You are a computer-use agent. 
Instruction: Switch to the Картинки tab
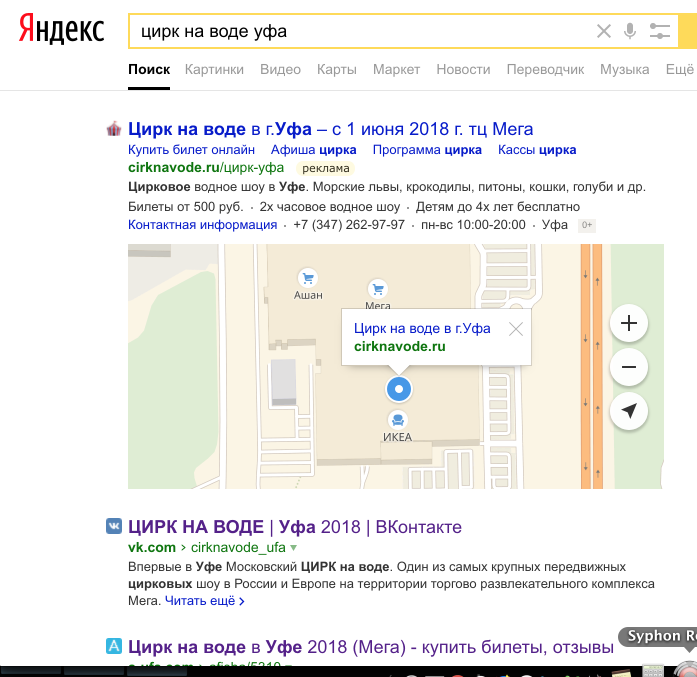tap(214, 70)
